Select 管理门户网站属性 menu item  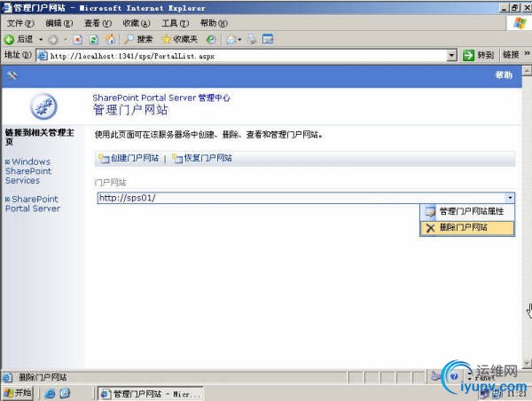click(467, 211)
